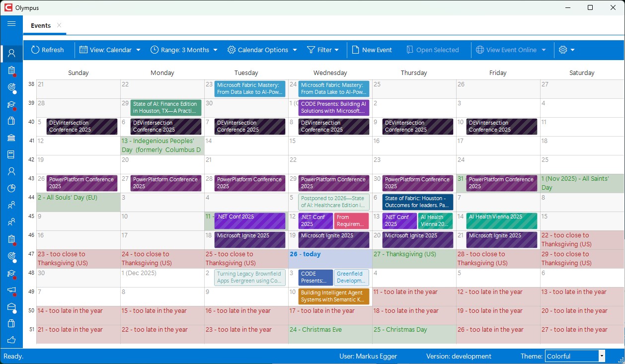625x364 pixels.
Task: Create a New Event
Action: (x=372, y=50)
